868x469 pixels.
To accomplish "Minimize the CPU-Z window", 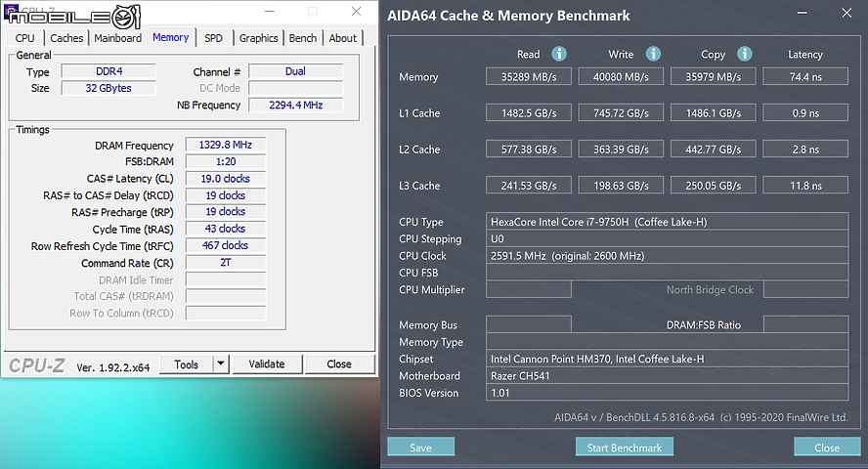I will (x=270, y=12).
